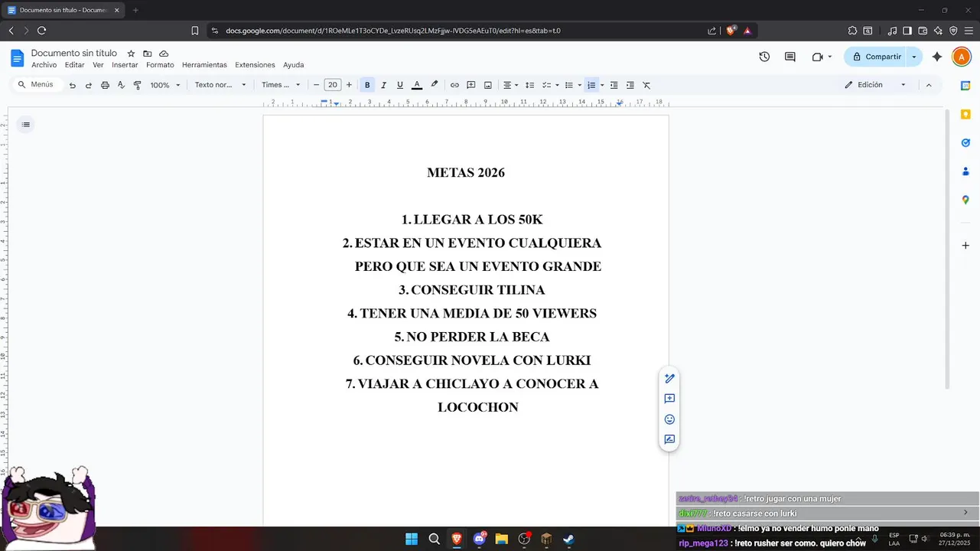The image size is (980, 551).
Task: Open Edición mode dropdown
Action: pyautogui.click(x=875, y=85)
